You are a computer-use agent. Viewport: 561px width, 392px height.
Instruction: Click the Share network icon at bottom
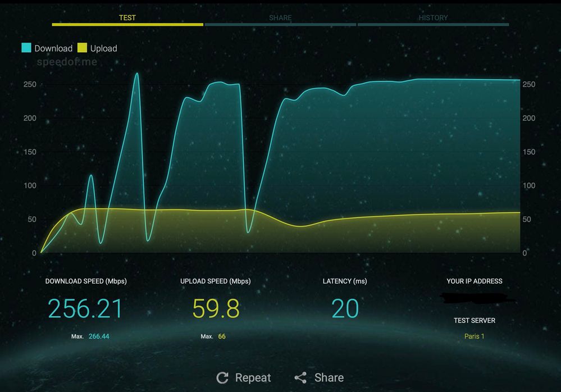pos(300,378)
